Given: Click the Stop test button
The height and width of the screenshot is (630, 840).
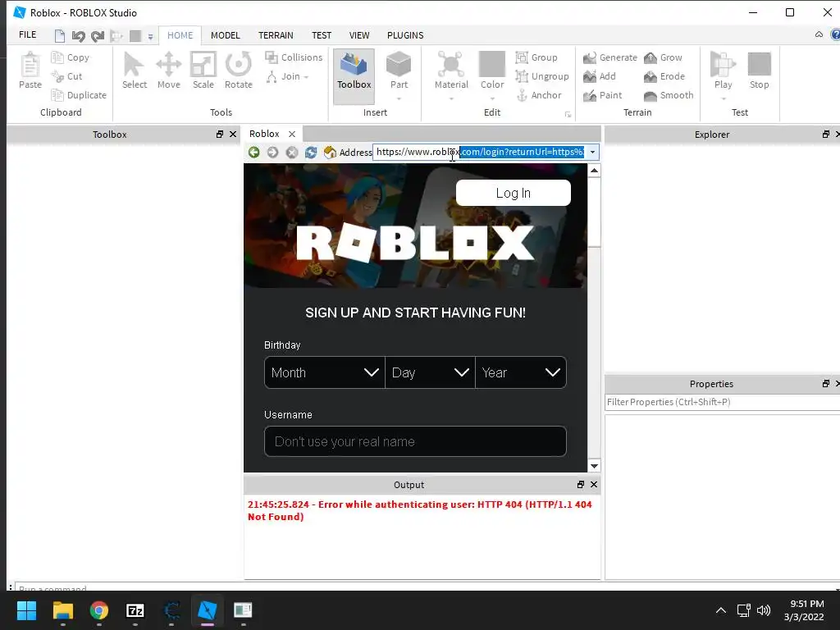Looking at the screenshot, I should [x=759, y=71].
